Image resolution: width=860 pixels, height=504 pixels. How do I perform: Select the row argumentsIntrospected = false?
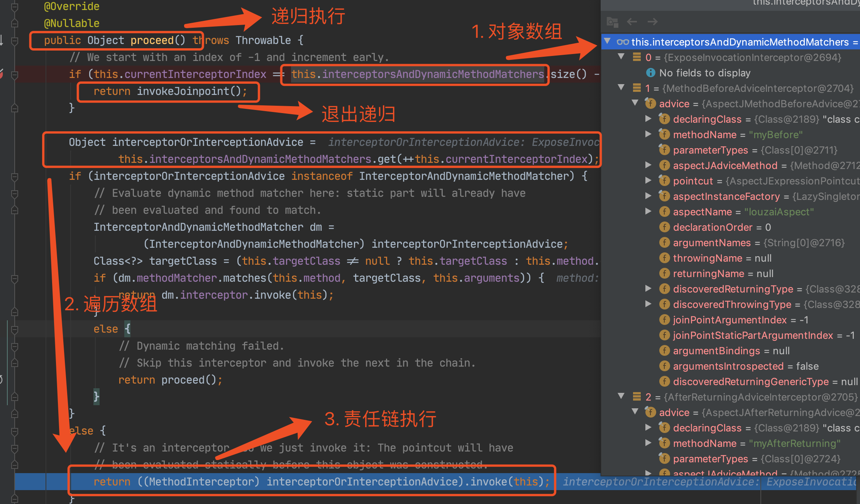[730, 366]
